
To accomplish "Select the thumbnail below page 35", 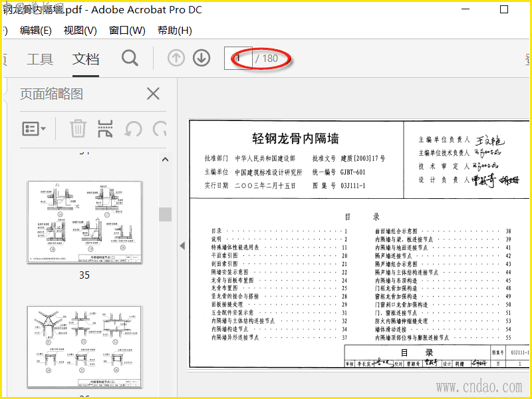I will tap(85, 346).
